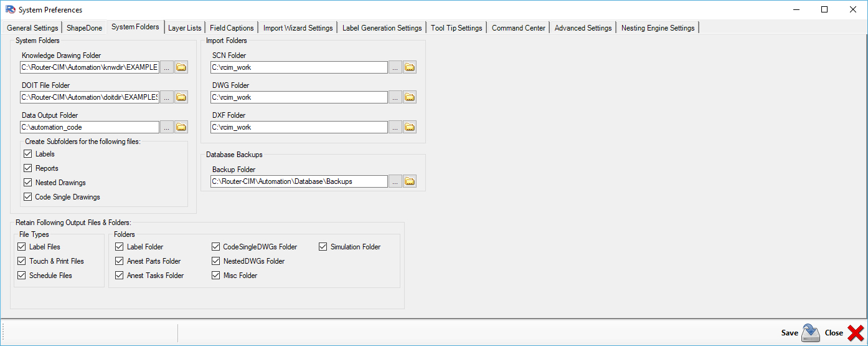This screenshot has height=346, width=868.
Task: Switch to General Settings tab
Action: 32,28
